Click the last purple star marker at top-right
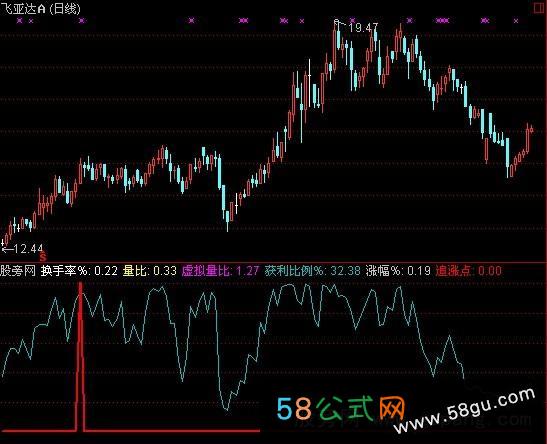Image resolution: width=547 pixels, height=444 pixels. click(x=516, y=21)
